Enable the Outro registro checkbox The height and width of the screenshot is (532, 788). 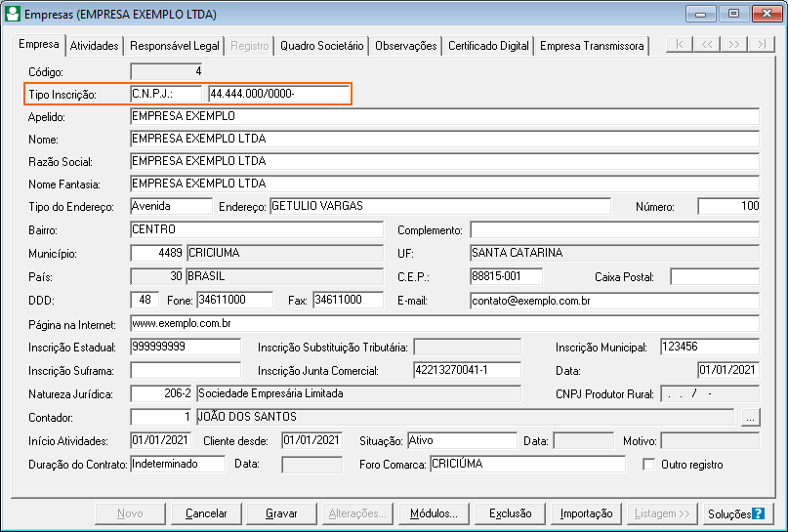coord(648,465)
